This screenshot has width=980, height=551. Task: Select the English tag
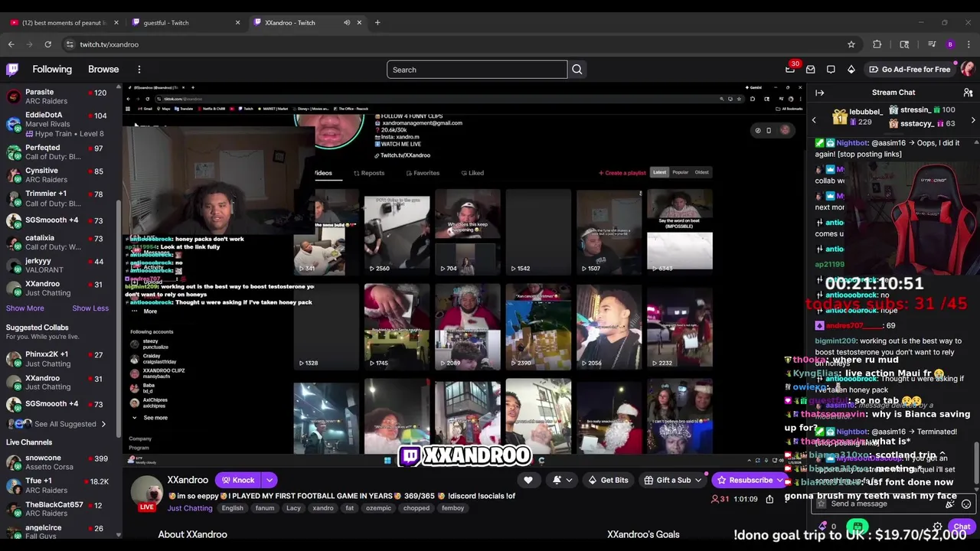click(x=232, y=508)
